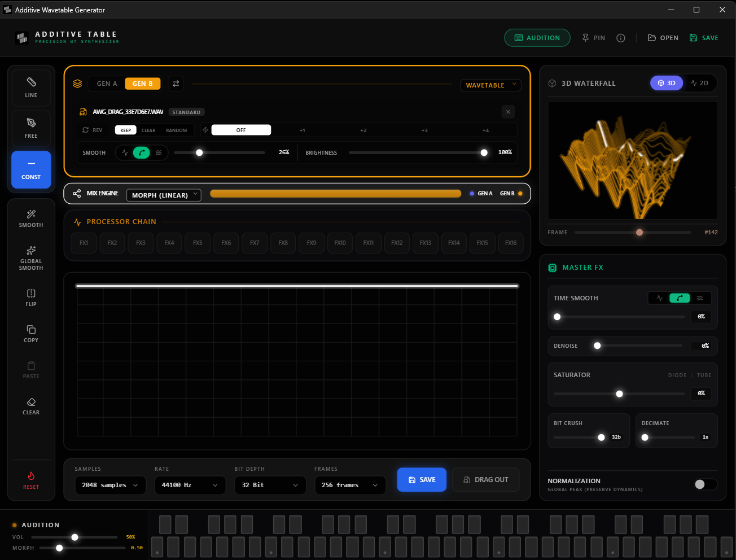Switch waterfall view to 3D
This screenshot has width=736, height=560.
point(667,83)
